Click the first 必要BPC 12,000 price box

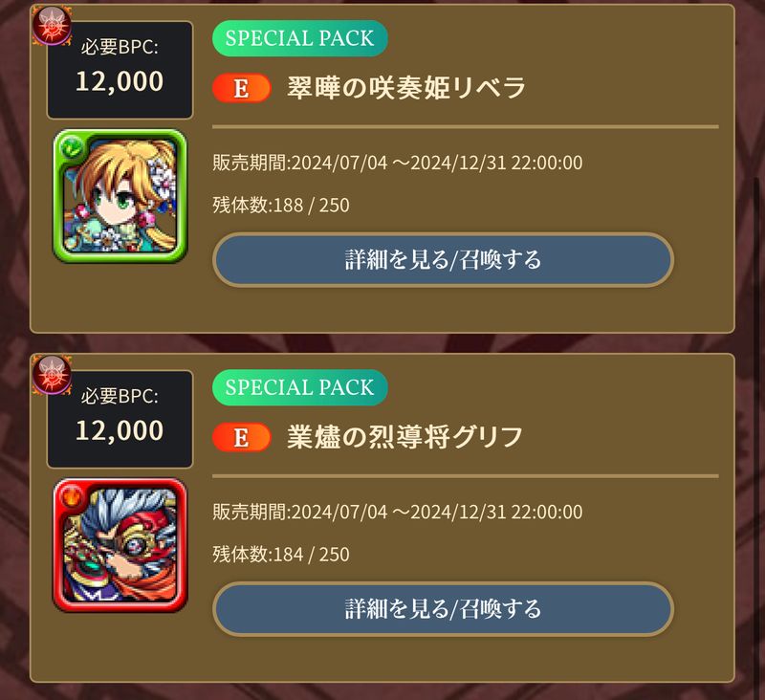[x=120, y=70]
